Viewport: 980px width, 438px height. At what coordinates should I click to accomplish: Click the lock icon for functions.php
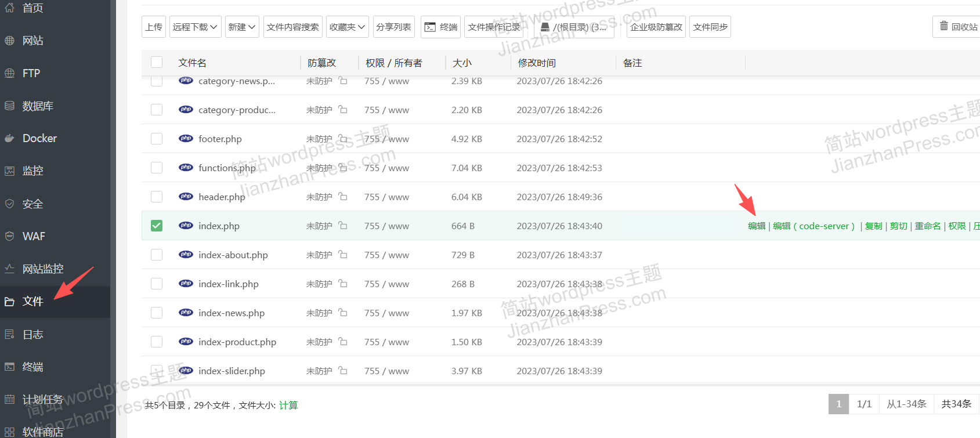pyautogui.click(x=343, y=168)
